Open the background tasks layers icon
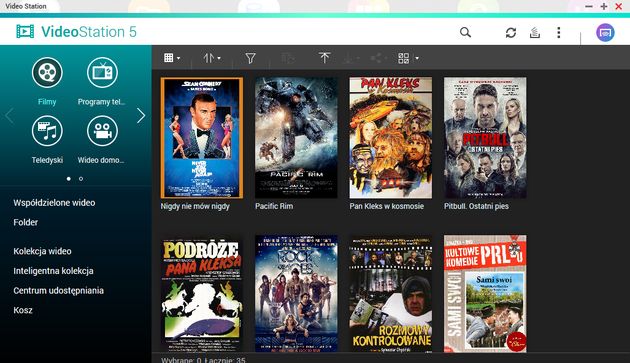 point(535,33)
